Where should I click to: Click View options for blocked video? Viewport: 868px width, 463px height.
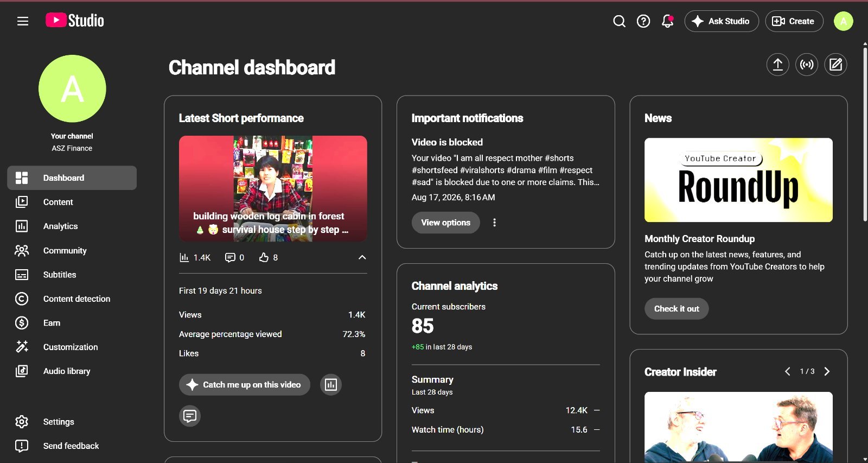[x=446, y=223]
